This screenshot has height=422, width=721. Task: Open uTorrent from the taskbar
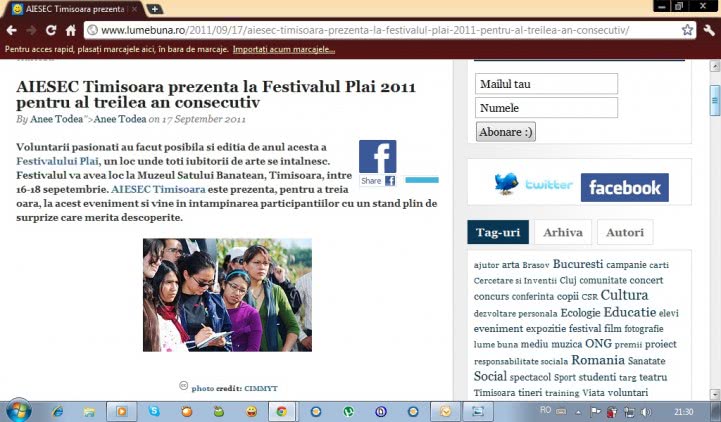348,411
